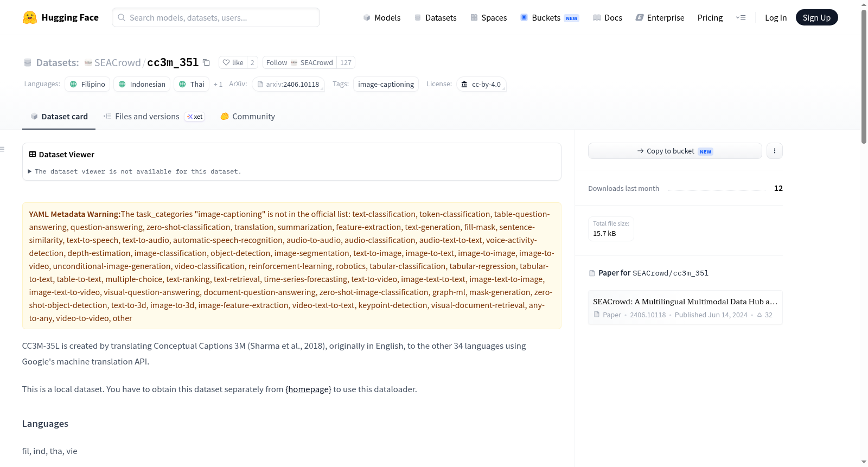Click the Enterprise nav icon
Screen dimensions: 868x467
point(640,17)
